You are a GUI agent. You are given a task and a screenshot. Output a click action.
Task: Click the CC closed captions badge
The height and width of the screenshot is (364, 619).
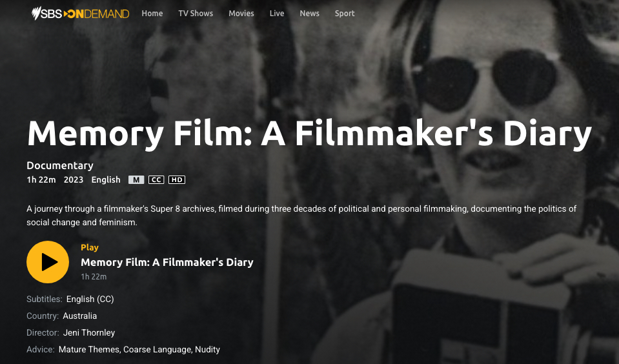[156, 180]
